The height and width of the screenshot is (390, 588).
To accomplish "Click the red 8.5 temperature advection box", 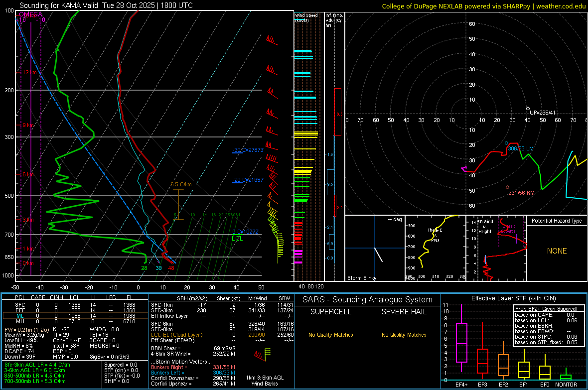I will coord(338,112).
